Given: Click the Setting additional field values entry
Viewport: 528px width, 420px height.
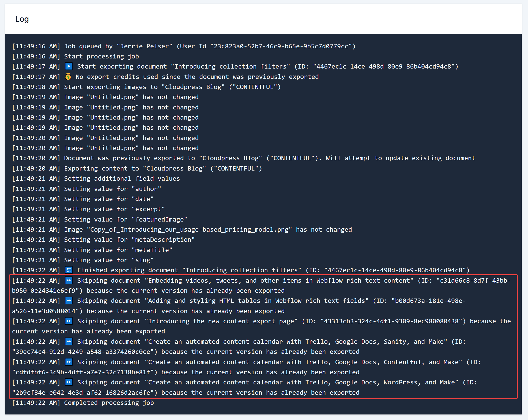Looking at the screenshot, I should click(x=122, y=178).
